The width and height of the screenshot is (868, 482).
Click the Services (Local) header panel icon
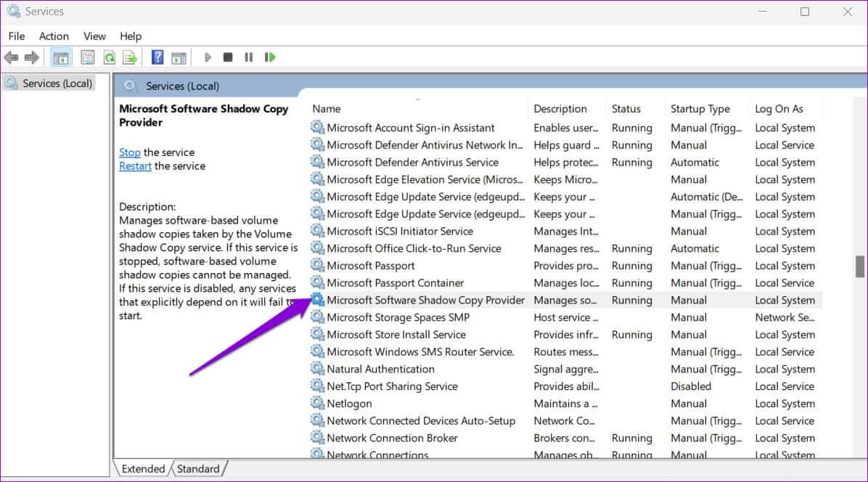click(x=131, y=86)
